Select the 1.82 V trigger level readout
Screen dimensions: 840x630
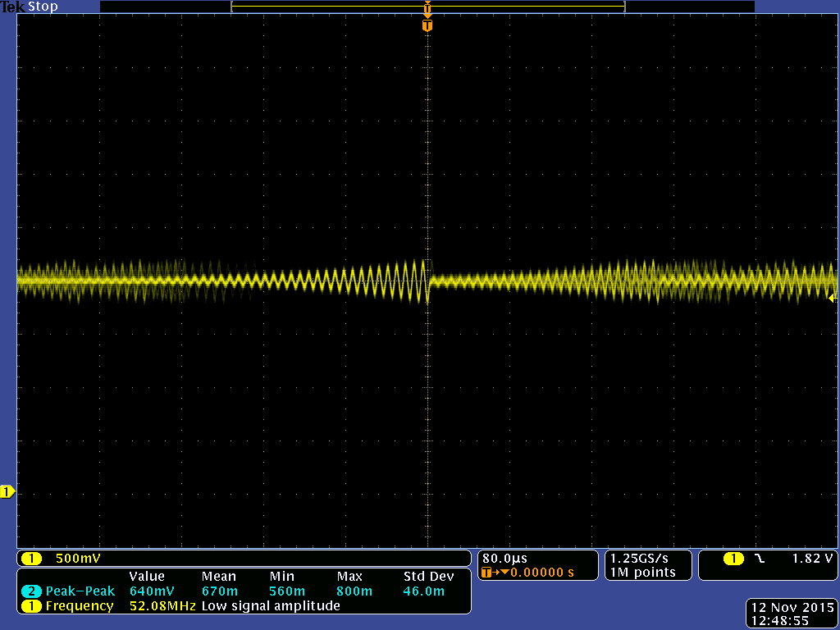click(x=813, y=559)
